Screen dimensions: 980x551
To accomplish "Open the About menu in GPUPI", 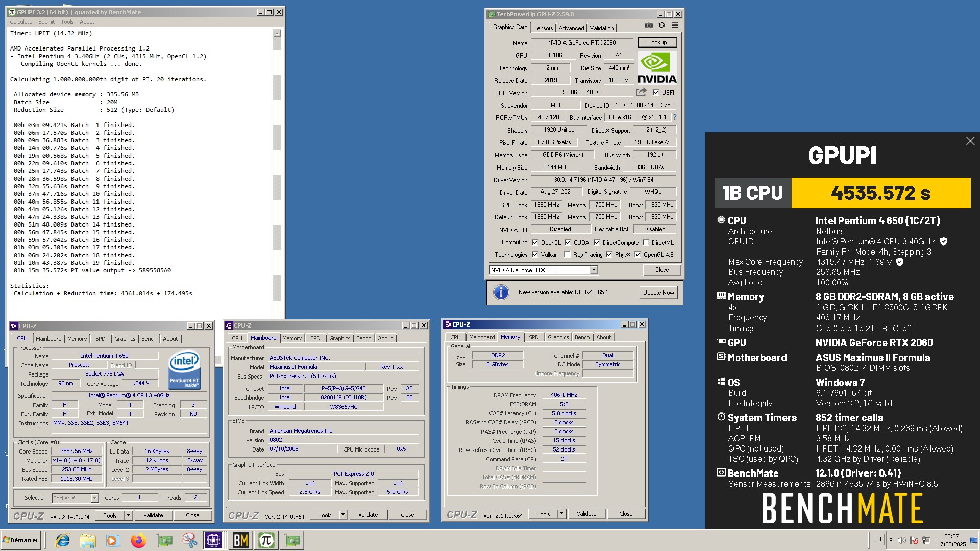I will [87, 22].
